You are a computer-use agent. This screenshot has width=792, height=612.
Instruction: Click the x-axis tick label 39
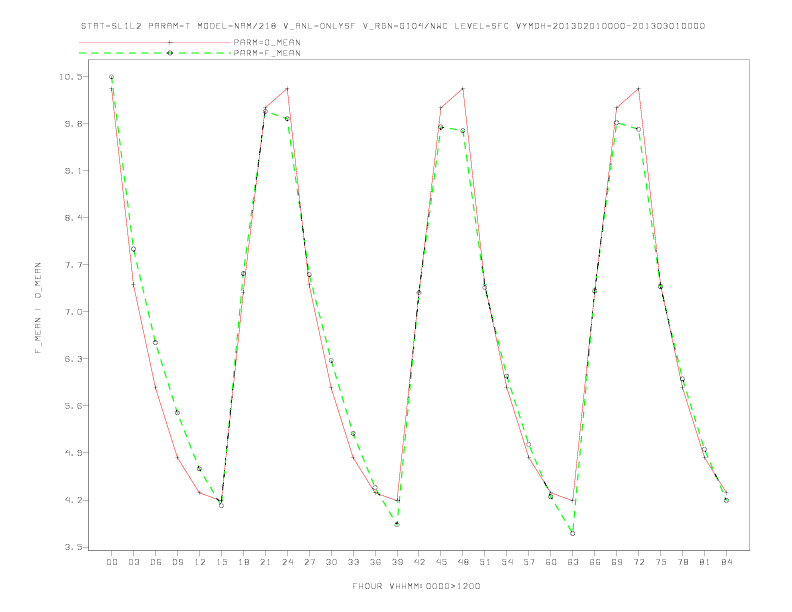tap(397, 562)
